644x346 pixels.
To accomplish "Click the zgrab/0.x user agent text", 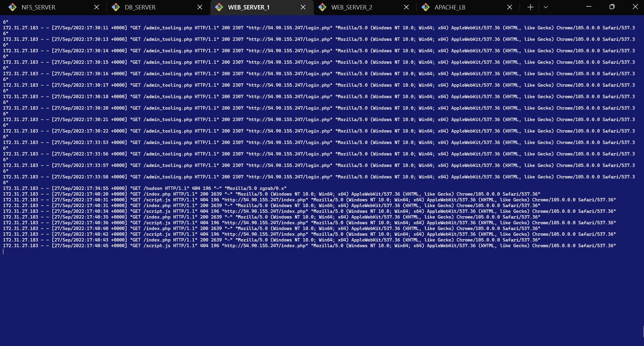I will (272, 189).
